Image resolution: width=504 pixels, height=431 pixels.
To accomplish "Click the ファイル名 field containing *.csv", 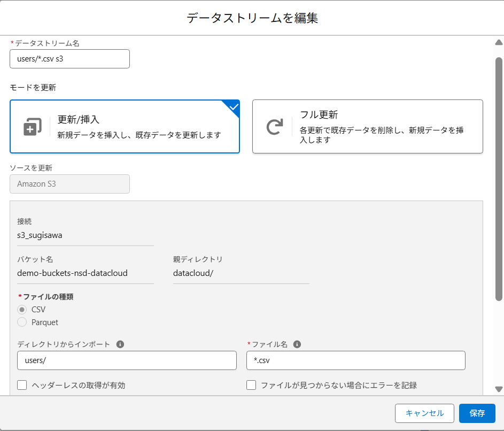I will click(x=356, y=360).
